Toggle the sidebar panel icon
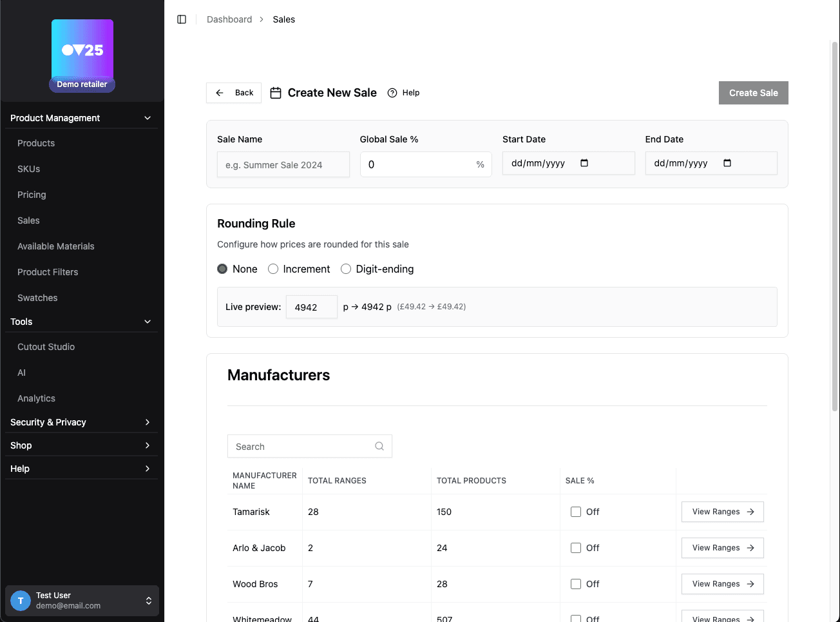Screen dimensions: 840x622 tap(182, 19)
